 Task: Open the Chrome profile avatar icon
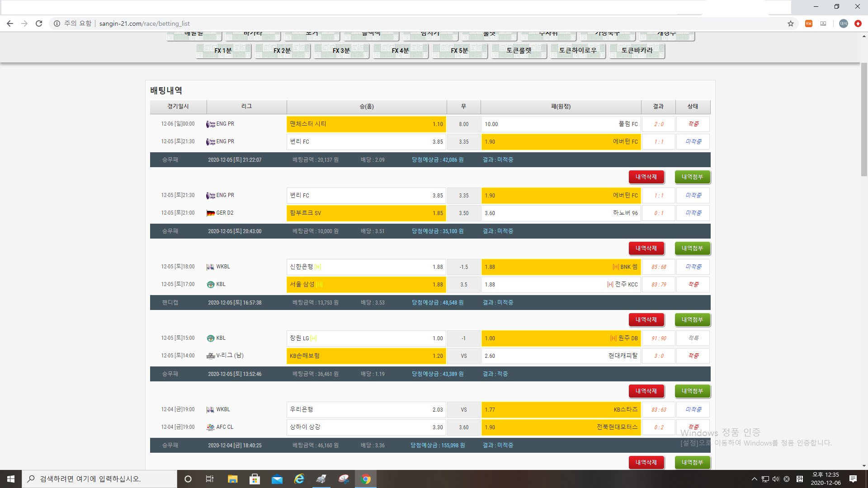[843, 23]
